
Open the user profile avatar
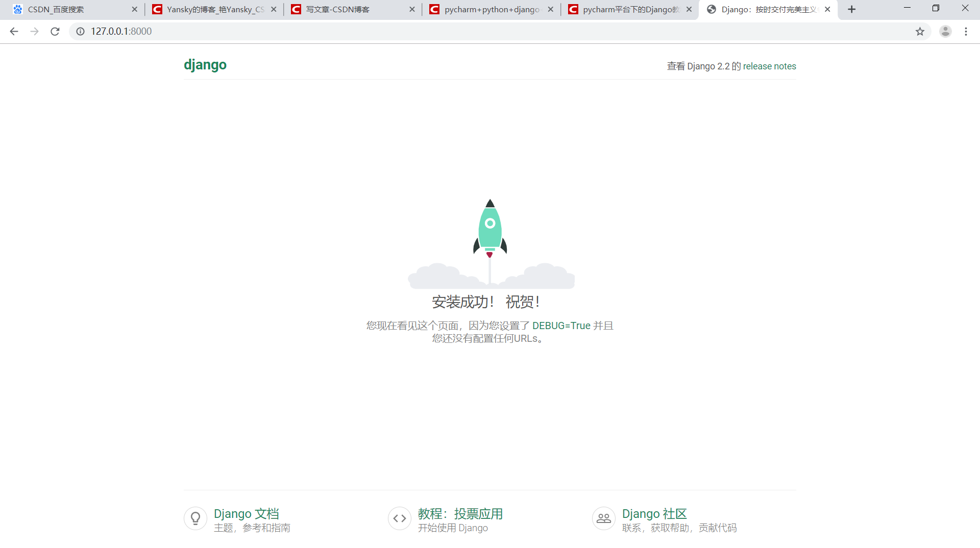pos(945,32)
